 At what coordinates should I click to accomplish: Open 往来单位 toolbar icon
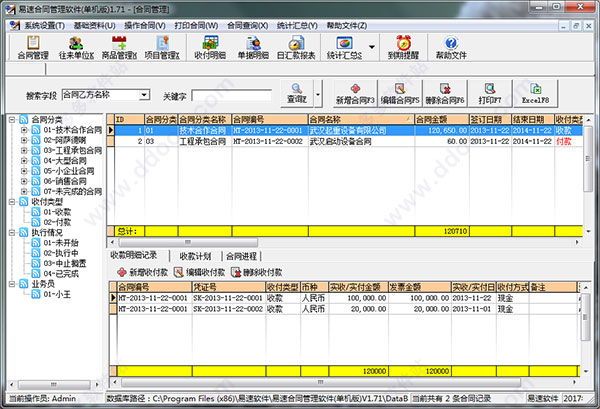tap(76, 47)
